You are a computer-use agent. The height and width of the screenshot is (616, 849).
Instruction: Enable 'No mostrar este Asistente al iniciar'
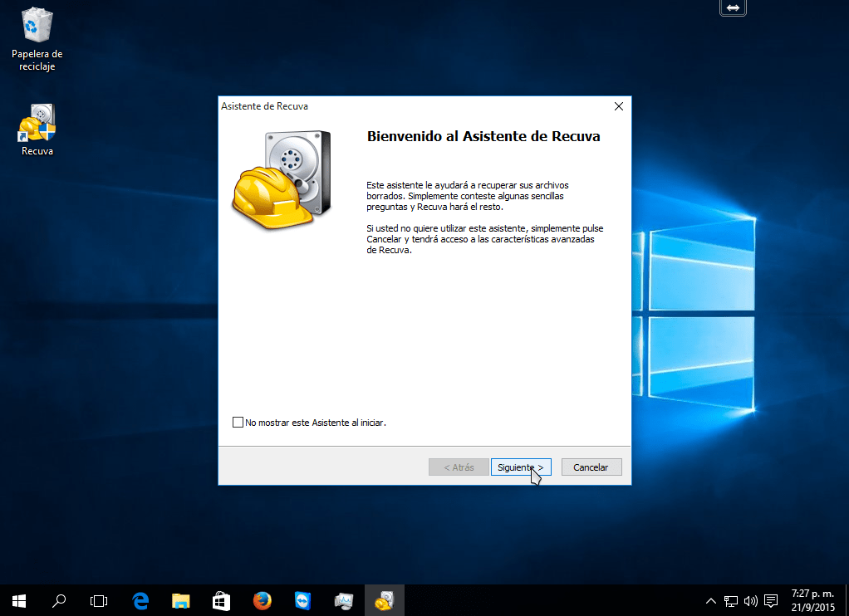238,423
